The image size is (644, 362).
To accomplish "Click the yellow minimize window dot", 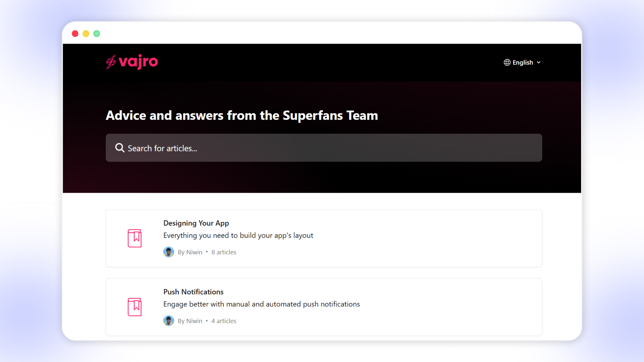I will click(86, 34).
